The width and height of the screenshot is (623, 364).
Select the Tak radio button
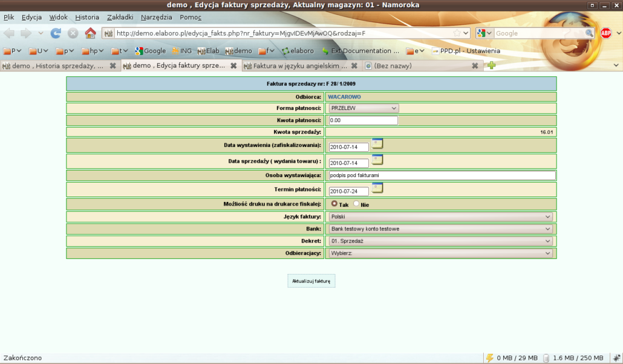tap(334, 204)
